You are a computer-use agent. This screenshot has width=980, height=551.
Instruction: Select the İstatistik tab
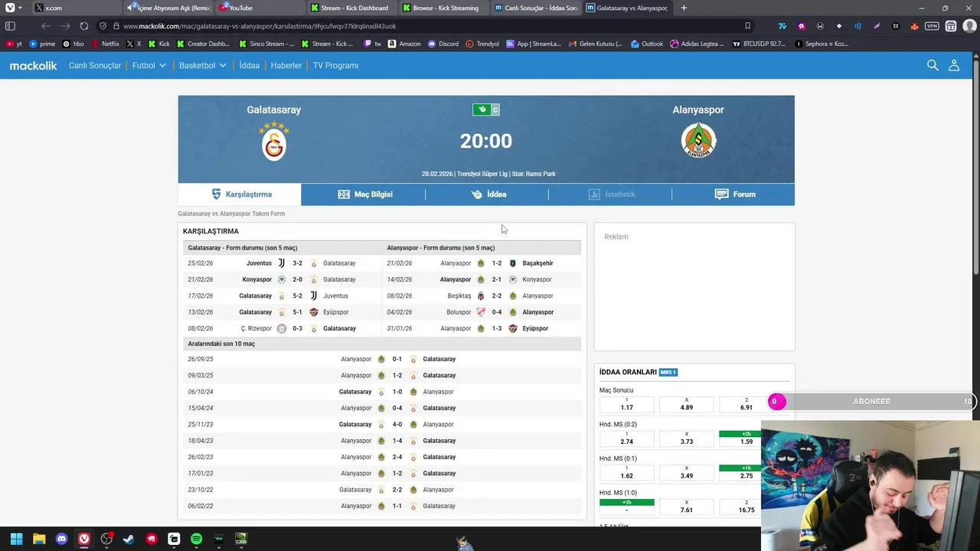pos(610,194)
